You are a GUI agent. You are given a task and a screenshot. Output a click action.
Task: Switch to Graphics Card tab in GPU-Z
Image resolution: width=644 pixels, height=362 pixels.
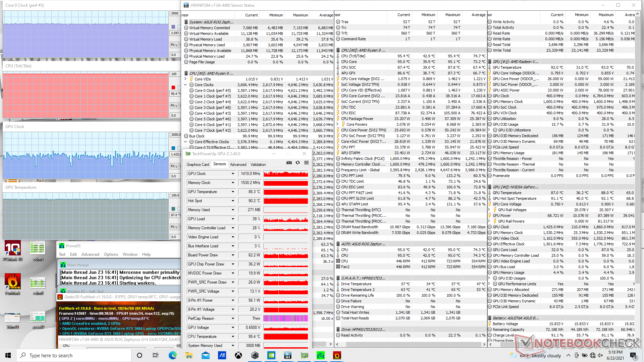point(198,165)
